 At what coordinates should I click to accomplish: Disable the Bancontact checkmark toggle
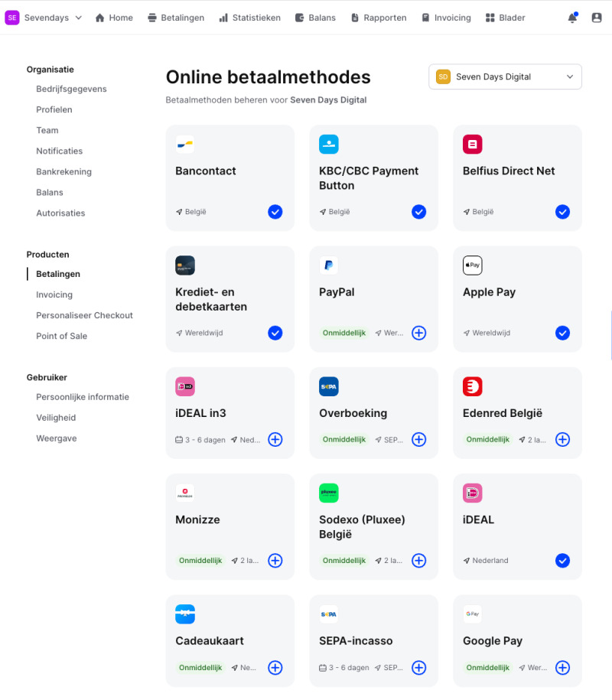click(x=275, y=212)
